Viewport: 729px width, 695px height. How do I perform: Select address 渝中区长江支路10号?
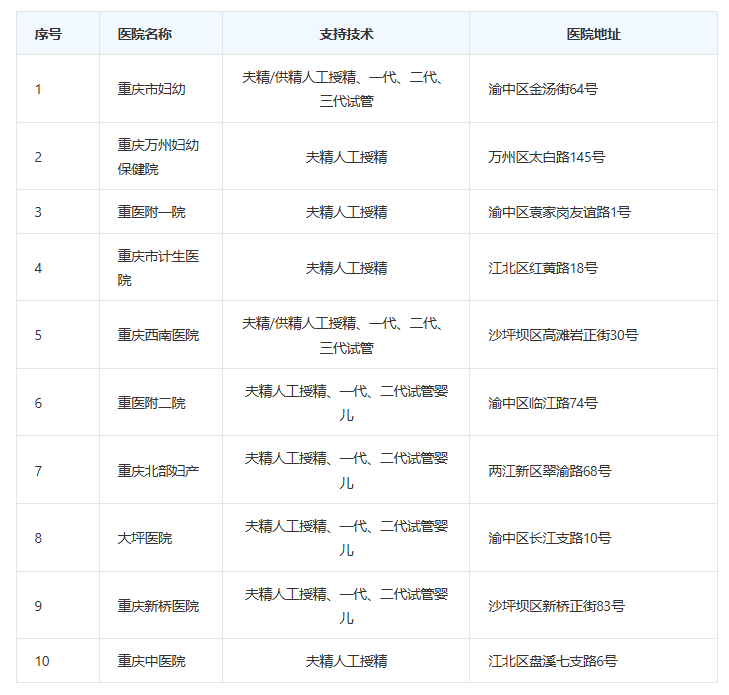pos(550,538)
